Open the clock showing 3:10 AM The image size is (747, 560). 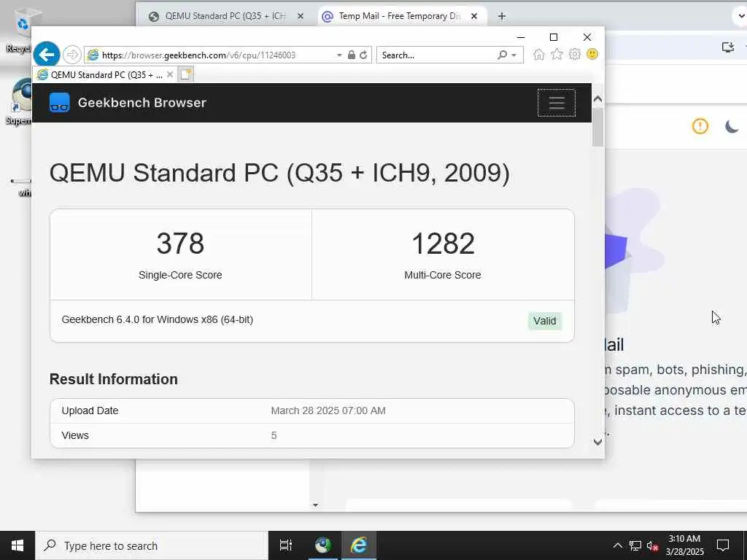pyautogui.click(x=684, y=545)
